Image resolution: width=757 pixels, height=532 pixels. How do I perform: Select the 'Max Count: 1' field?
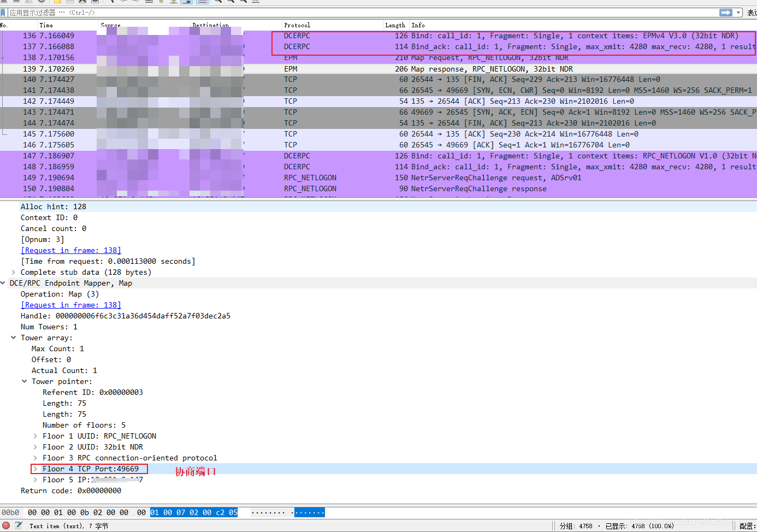coord(58,348)
